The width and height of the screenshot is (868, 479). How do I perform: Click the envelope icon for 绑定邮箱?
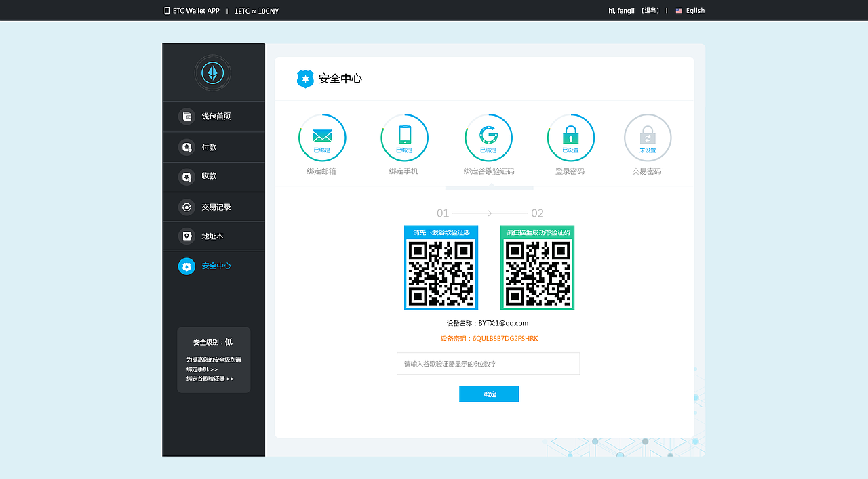[x=322, y=136]
